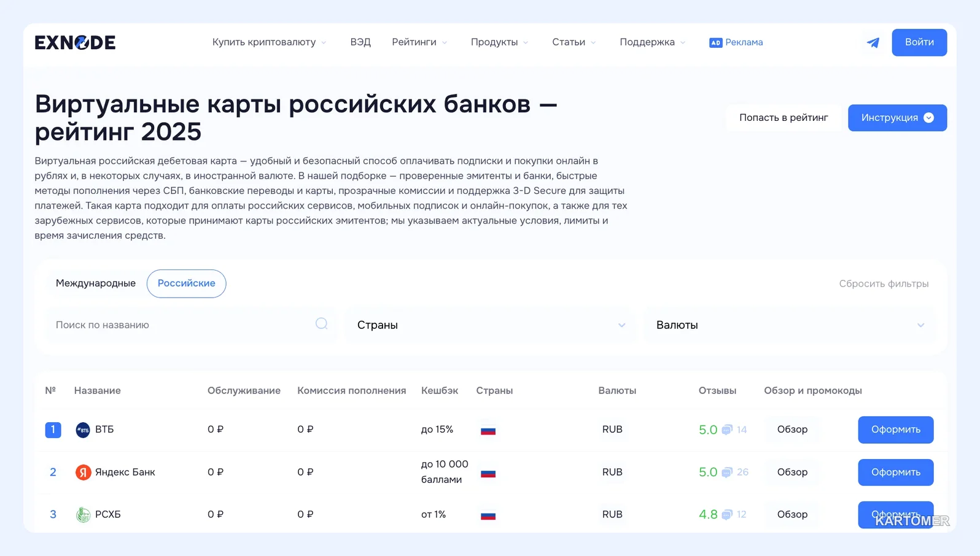Expand the Продукты menu
The image size is (980, 556).
499,42
